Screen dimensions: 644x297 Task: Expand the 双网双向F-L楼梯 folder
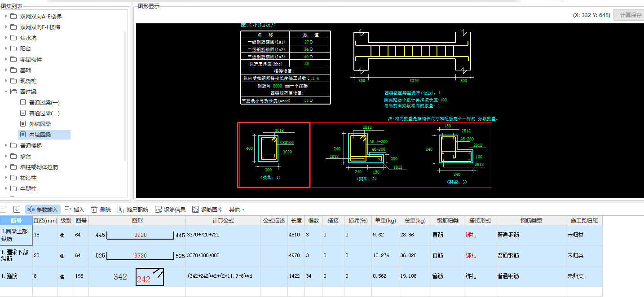[x=6, y=27]
